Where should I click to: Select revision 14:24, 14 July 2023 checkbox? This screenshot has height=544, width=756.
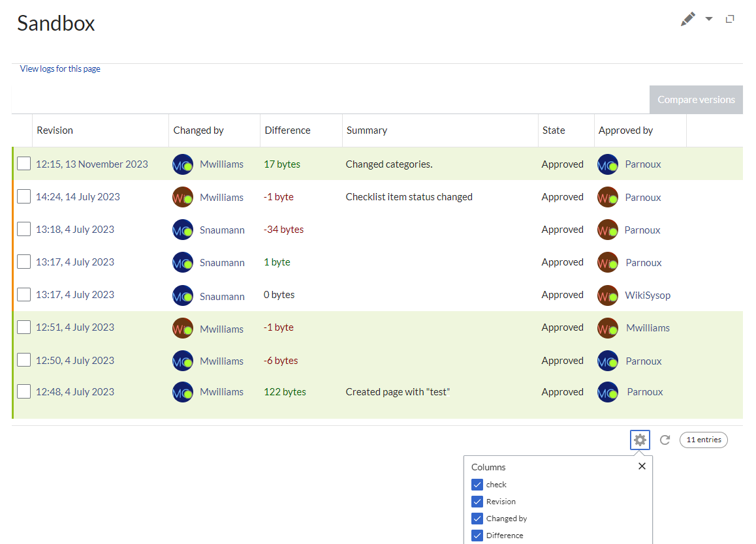click(x=24, y=196)
